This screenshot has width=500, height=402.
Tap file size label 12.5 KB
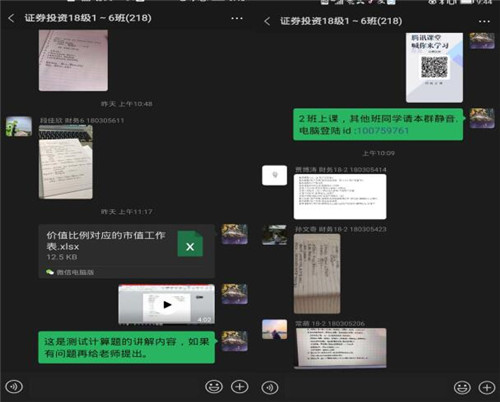62,257
